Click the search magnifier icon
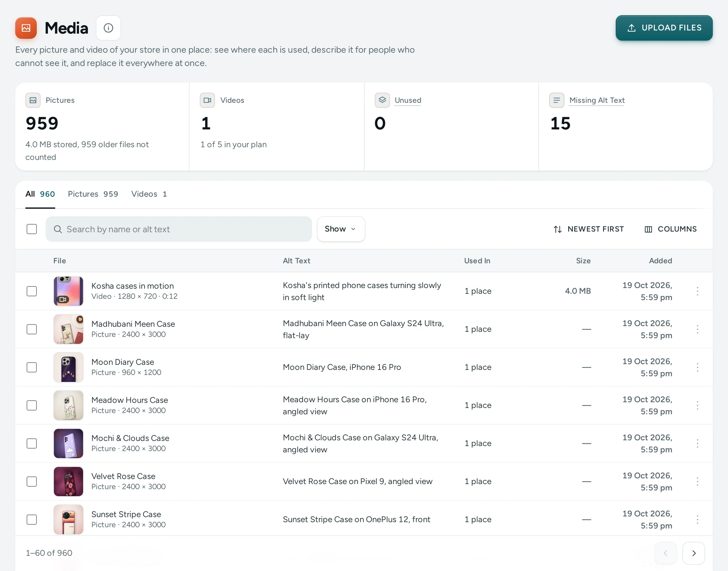The image size is (728, 571). [x=58, y=229]
